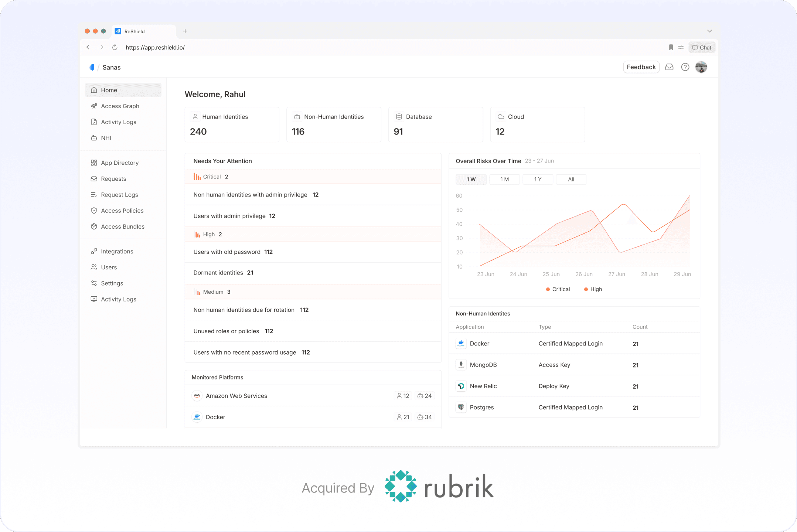The image size is (797, 532).
Task: Open the help question mark icon
Action: pyautogui.click(x=685, y=67)
